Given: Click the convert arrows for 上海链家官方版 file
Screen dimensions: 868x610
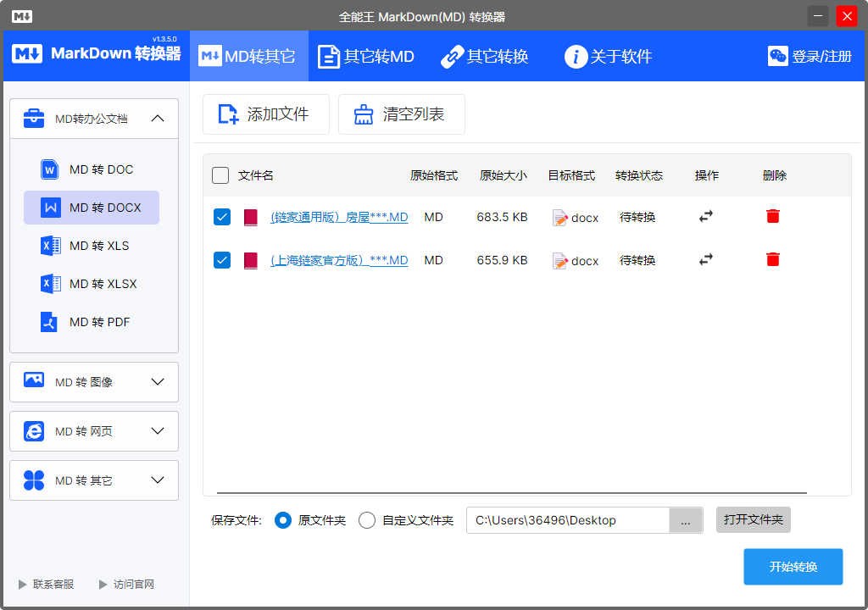Looking at the screenshot, I should click(x=706, y=259).
